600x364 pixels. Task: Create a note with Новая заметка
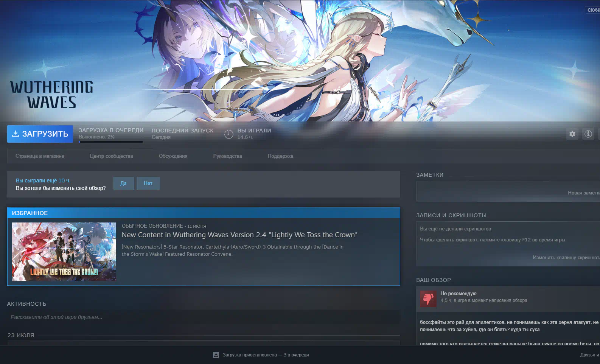coord(583,193)
